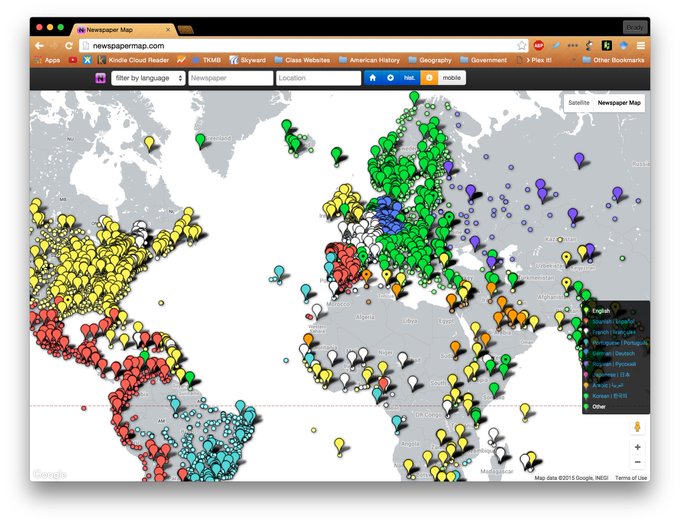Image resolution: width=680 pixels, height=524 pixels.
Task: Click the home icon in the toolbar
Action: [x=372, y=77]
